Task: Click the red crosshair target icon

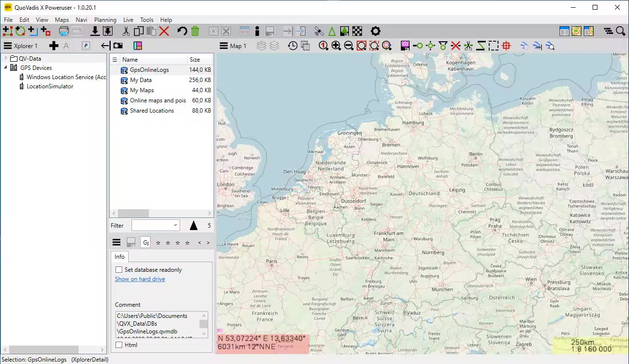Action: tap(506, 46)
